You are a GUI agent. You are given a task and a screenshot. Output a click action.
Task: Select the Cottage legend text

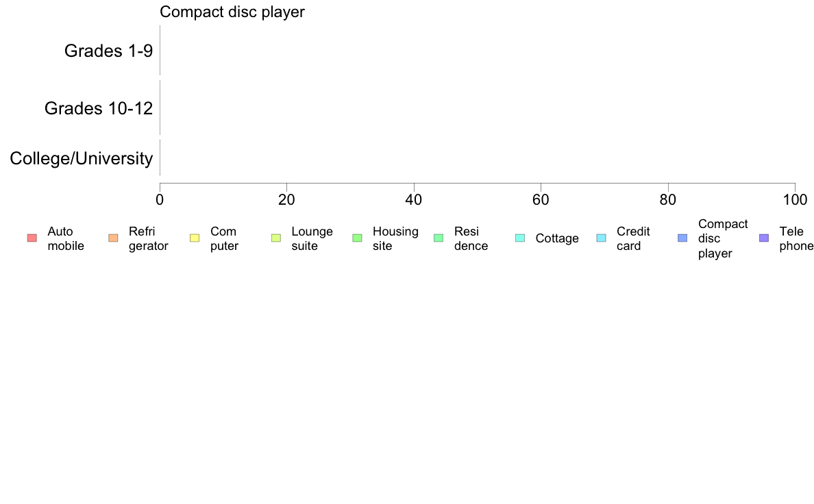click(x=557, y=239)
